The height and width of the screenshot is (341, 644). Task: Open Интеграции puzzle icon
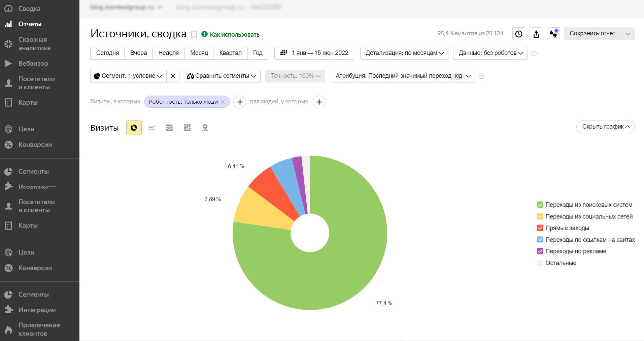8,310
